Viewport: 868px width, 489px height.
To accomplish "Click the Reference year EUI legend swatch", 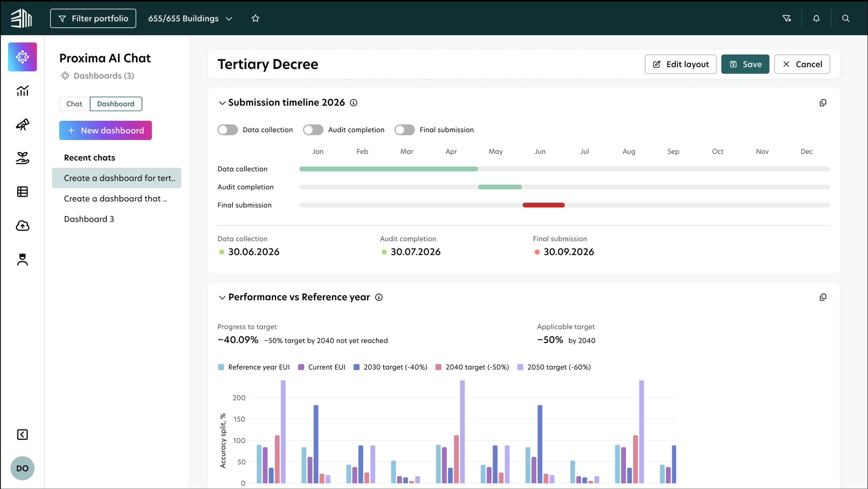I will pyautogui.click(x=221, y=367).
